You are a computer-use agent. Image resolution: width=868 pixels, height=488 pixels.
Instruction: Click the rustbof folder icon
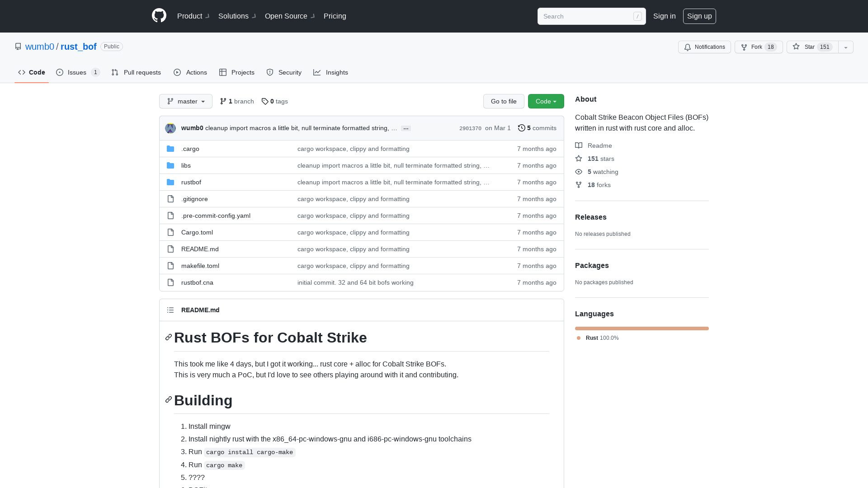(170, 182)
